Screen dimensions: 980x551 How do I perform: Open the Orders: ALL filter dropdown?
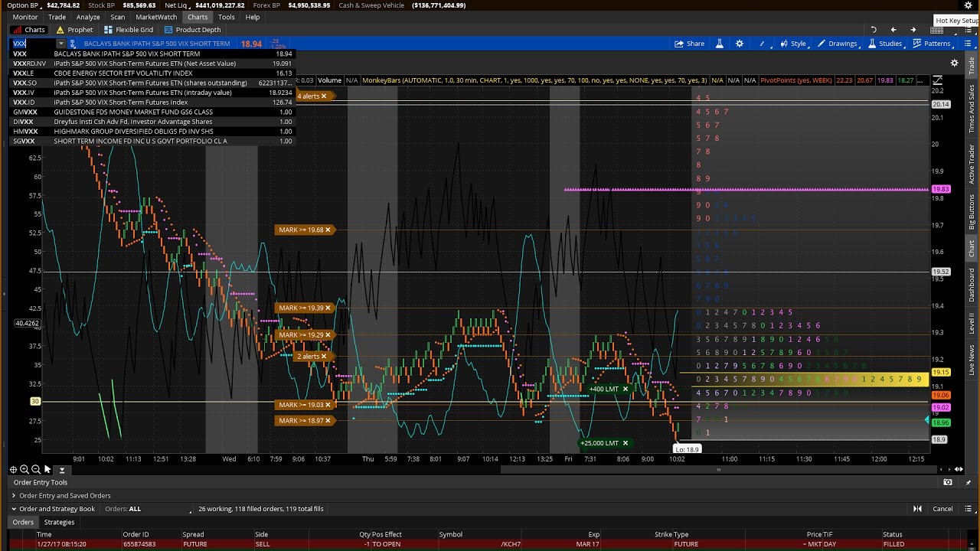click(x=147, y=509)
